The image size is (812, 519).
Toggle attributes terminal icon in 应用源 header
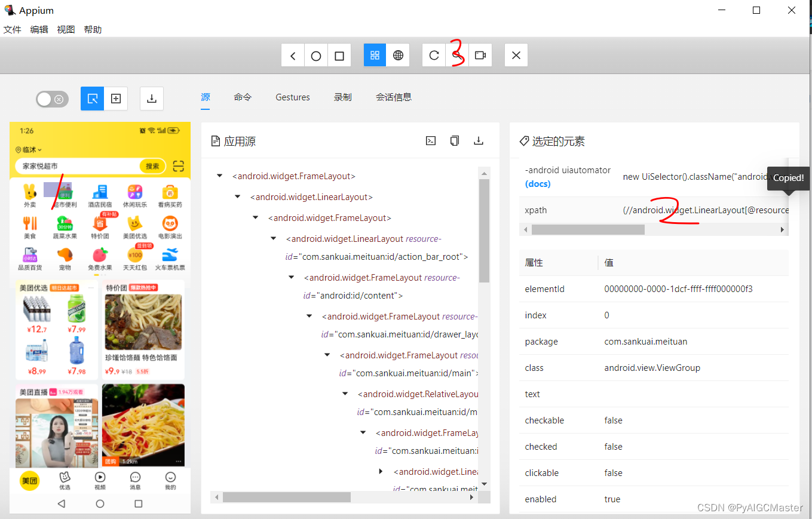431,141
